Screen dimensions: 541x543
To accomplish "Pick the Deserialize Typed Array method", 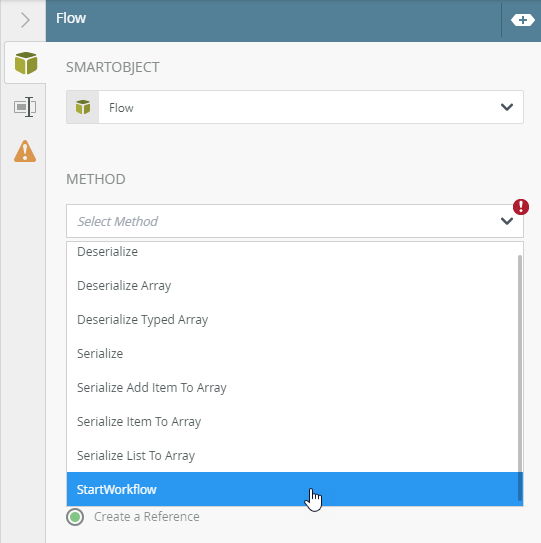I will pos(293,320).
